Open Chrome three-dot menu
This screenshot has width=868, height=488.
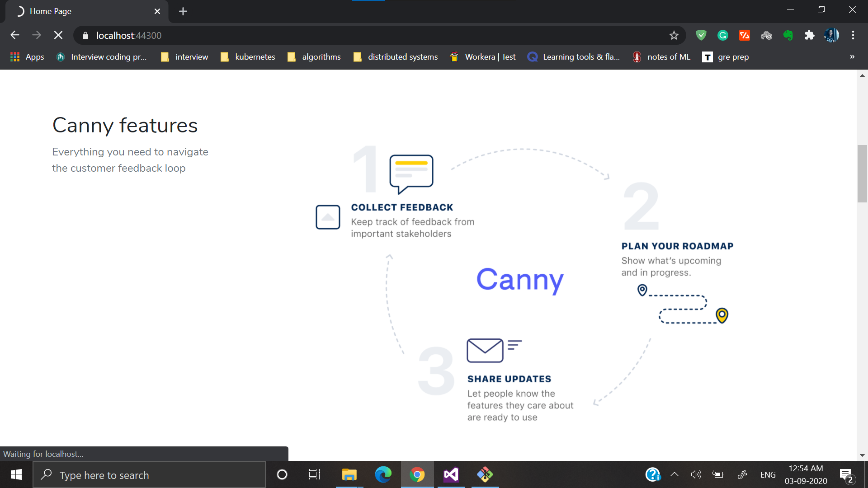click(853, 35)
